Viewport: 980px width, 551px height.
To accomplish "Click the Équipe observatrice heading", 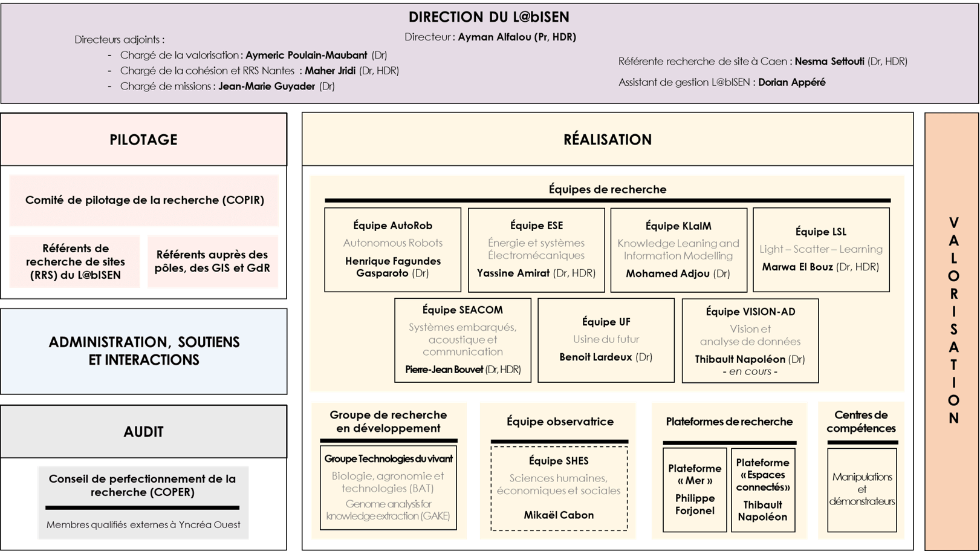I will [x=560, y=422].
